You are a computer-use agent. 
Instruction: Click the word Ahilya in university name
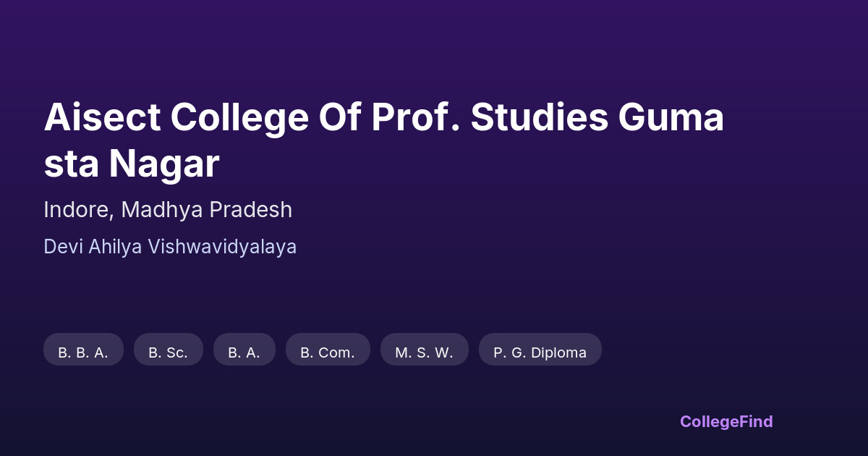coord(115,247)
